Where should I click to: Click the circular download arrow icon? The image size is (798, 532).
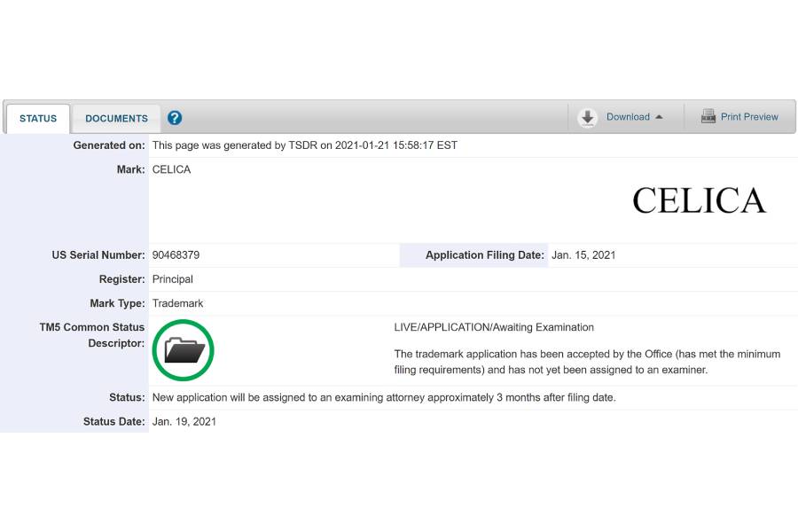point(587,118)
